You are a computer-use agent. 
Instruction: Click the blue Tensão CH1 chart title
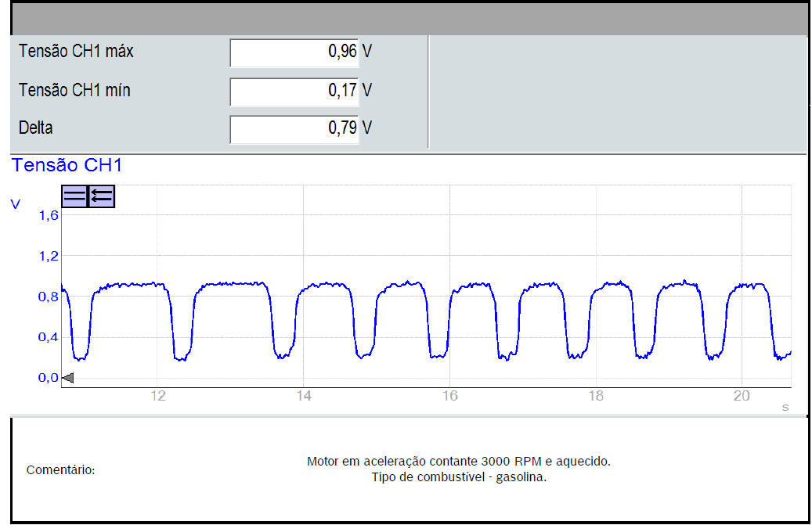point(67,165)
